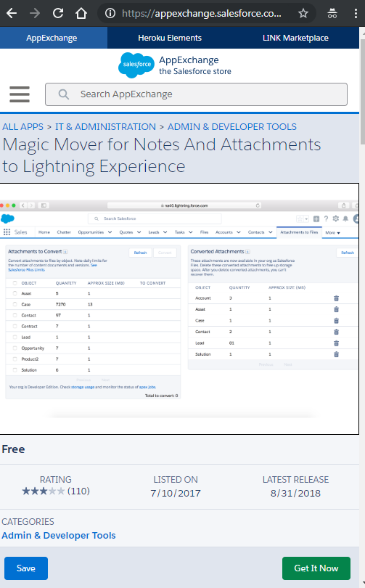Delete converted Account attachments trash icon
Viewport: 365px width, 588px height.
point(336,298)
